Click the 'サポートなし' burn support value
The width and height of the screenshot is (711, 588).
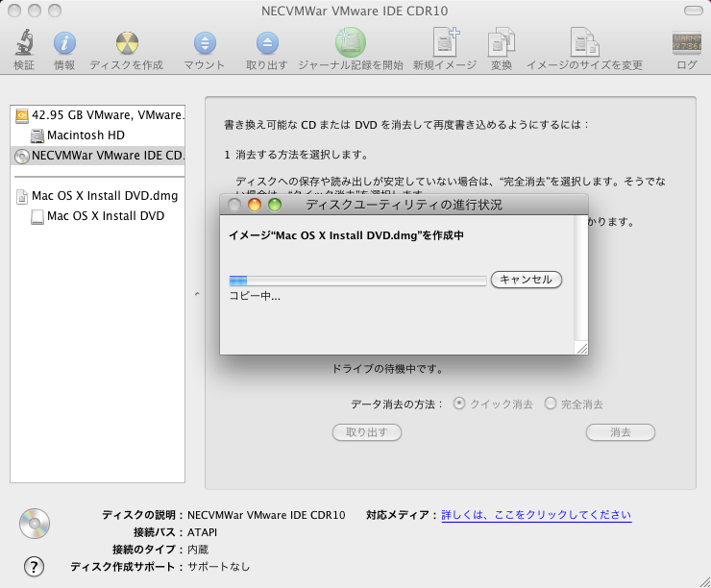218,567
